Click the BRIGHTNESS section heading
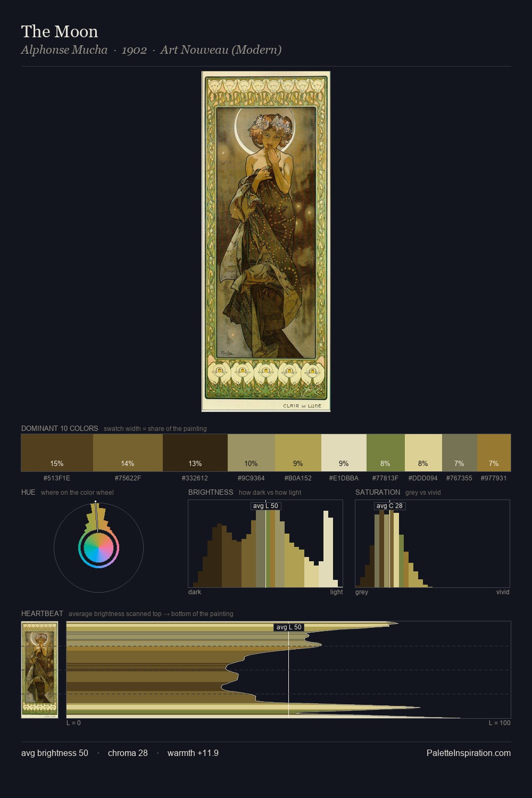This screenshot has height=798, width=532. [211, 493]
